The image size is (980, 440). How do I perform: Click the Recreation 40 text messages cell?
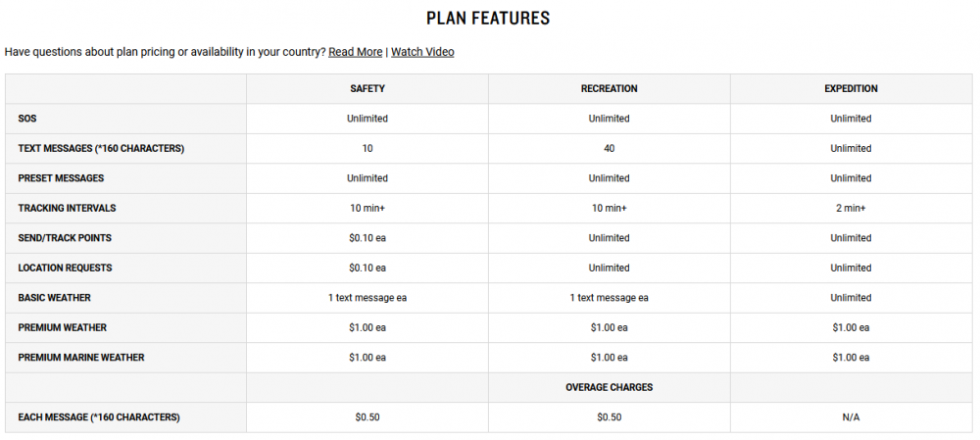pyautogui.click(x=610, y=149)
